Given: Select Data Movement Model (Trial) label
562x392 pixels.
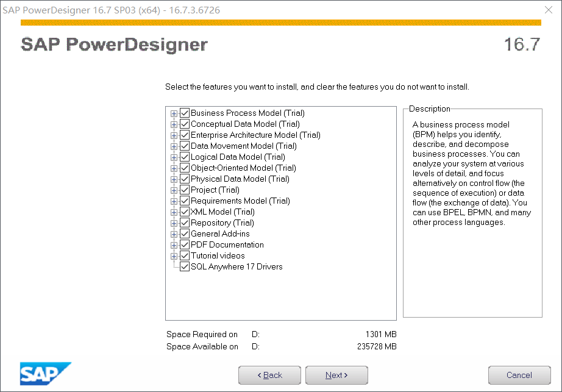Looking at the screenshot, I should [x=244, y=146].
